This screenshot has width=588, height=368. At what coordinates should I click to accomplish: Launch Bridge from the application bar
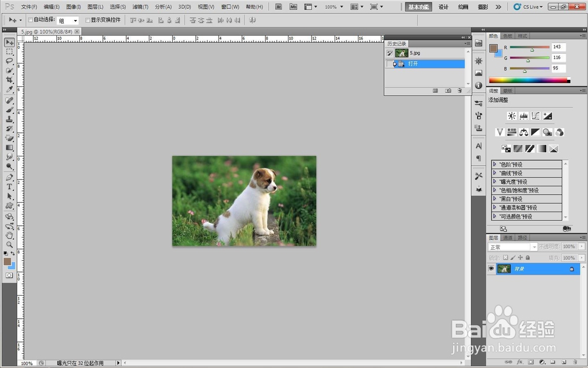tap(278, 6)
